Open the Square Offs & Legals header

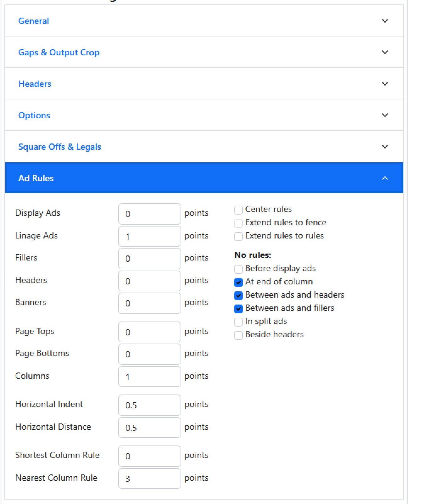(60, 147)
